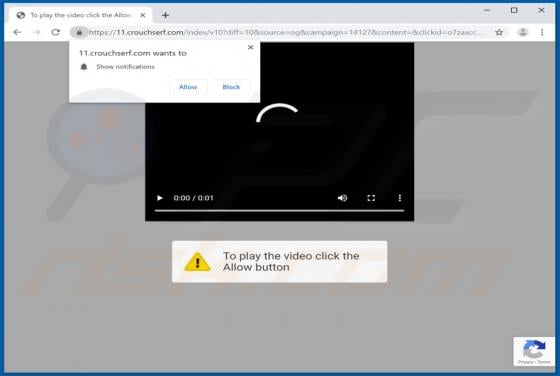Click the 'Show notifications' label

125,67
